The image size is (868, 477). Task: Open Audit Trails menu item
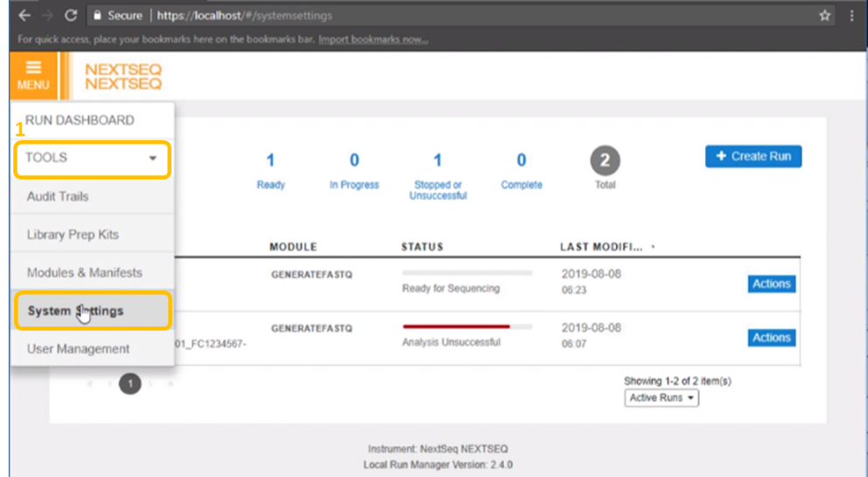(58, 197)
